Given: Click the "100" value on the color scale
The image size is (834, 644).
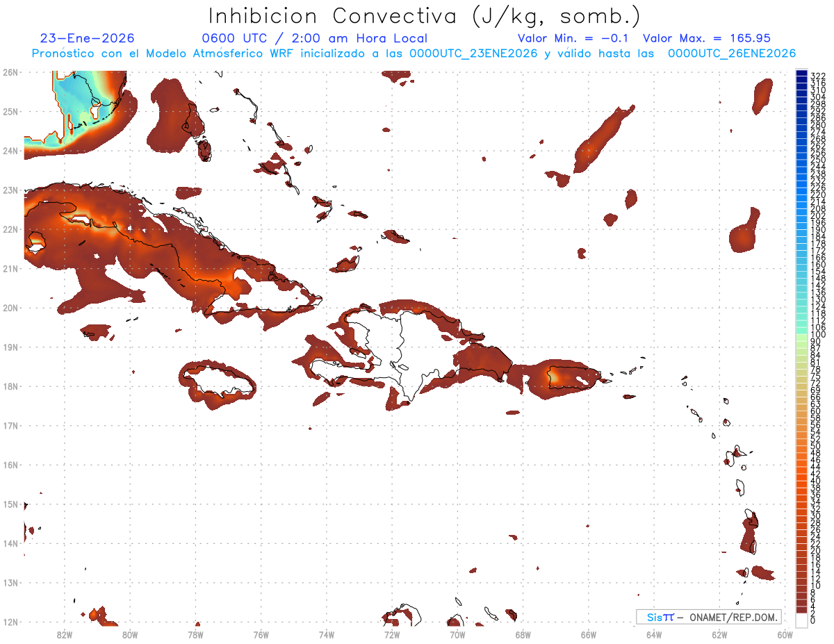Looking at the screenshot, I should coord(817,335).
